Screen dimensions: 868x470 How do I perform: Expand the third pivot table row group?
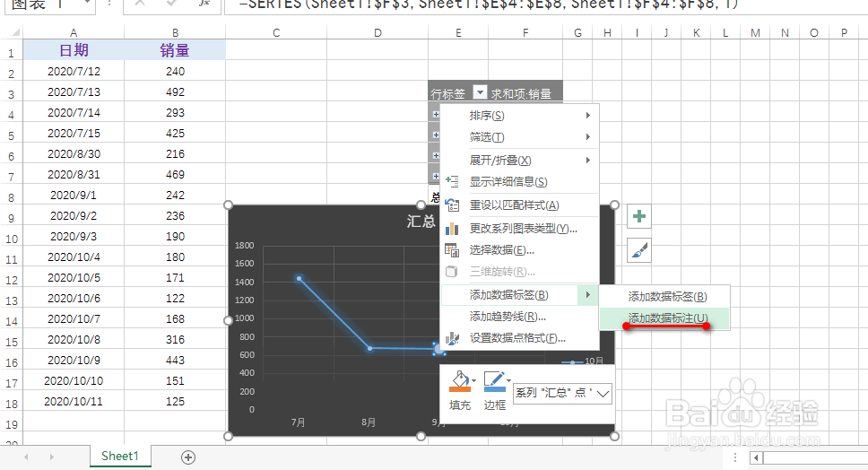[x=436, y=155]
